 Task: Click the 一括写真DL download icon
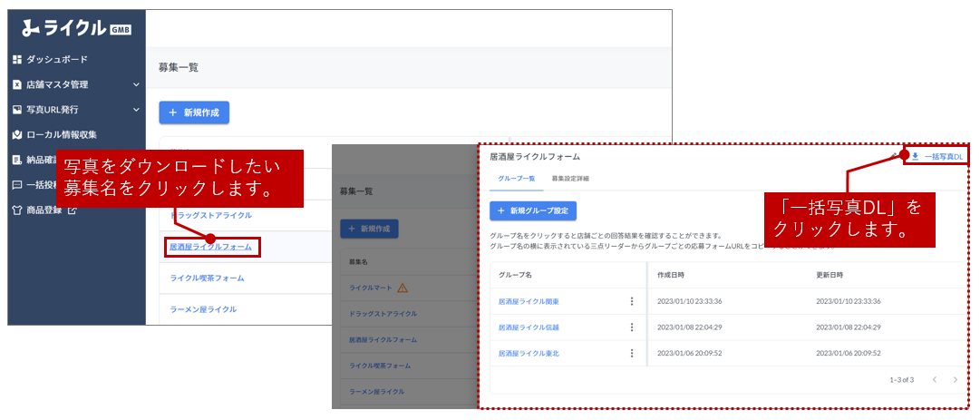point(915,157)
